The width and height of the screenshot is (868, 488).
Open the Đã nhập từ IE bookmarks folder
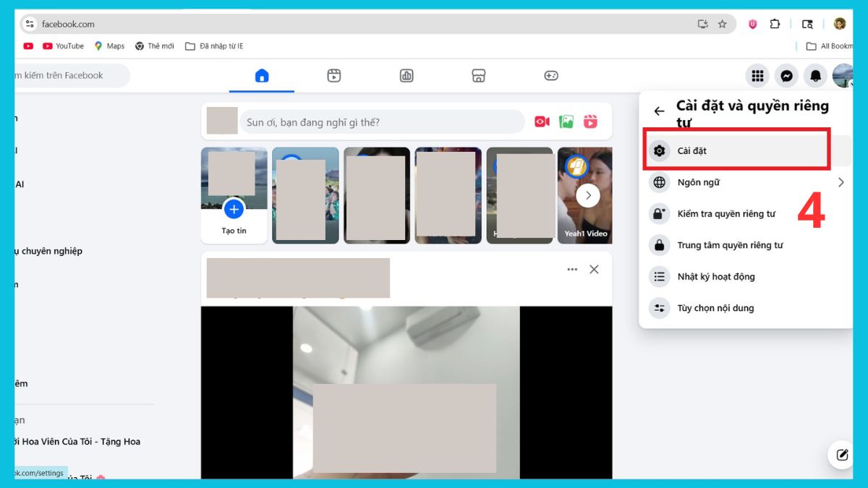click(214, 46)
